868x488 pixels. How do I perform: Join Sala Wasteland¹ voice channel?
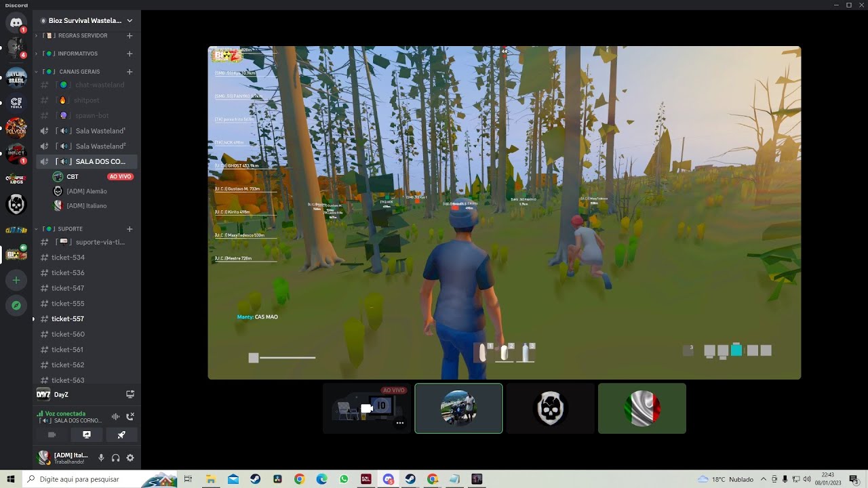point(87,131)
